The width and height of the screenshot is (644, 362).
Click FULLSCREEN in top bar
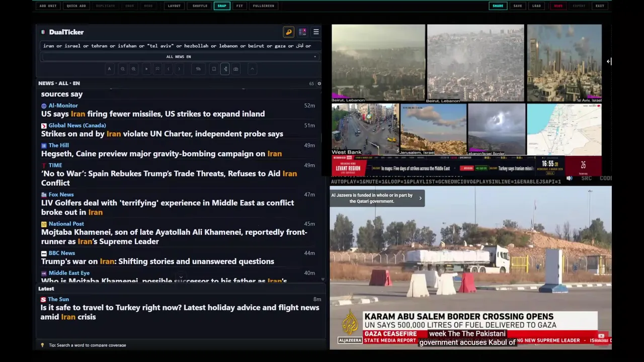tap(264, 6)
